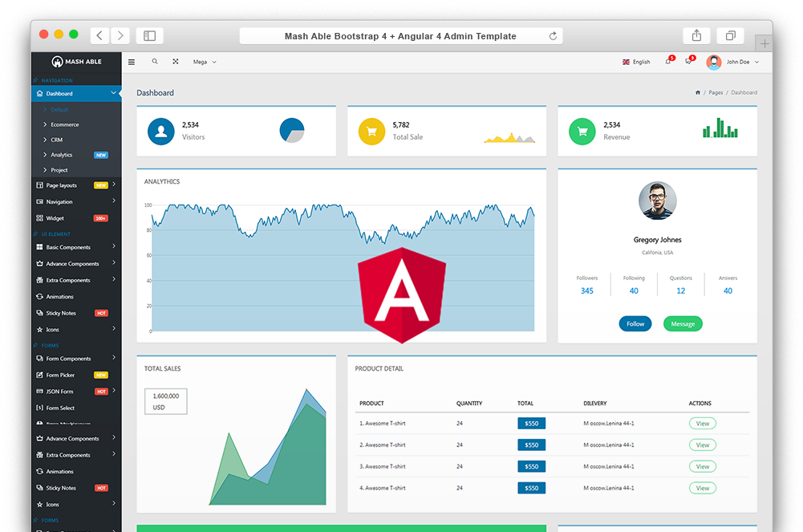Open messages via the chat bubble icon
The width and height of the screenshot is (803, 532).
(688, 61)
